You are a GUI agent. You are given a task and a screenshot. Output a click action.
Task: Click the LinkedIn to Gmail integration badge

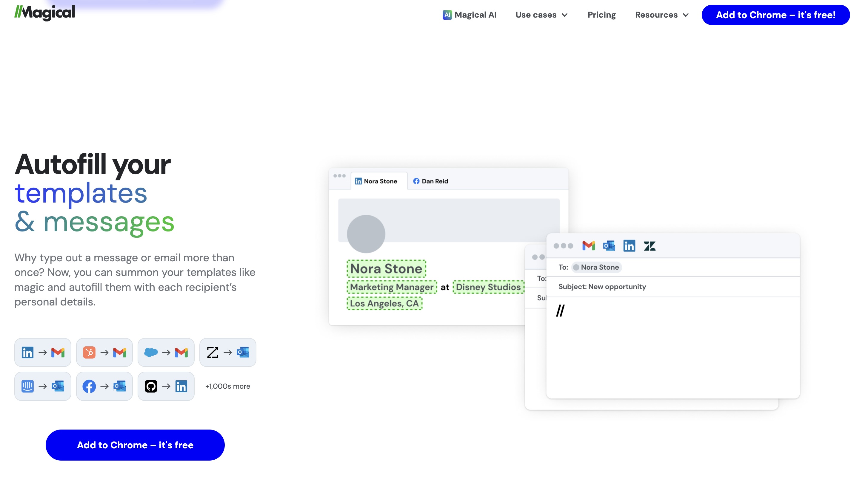42,352
